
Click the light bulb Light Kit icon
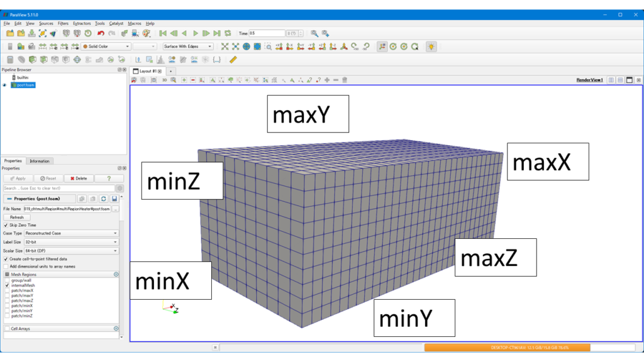[431, 47]
